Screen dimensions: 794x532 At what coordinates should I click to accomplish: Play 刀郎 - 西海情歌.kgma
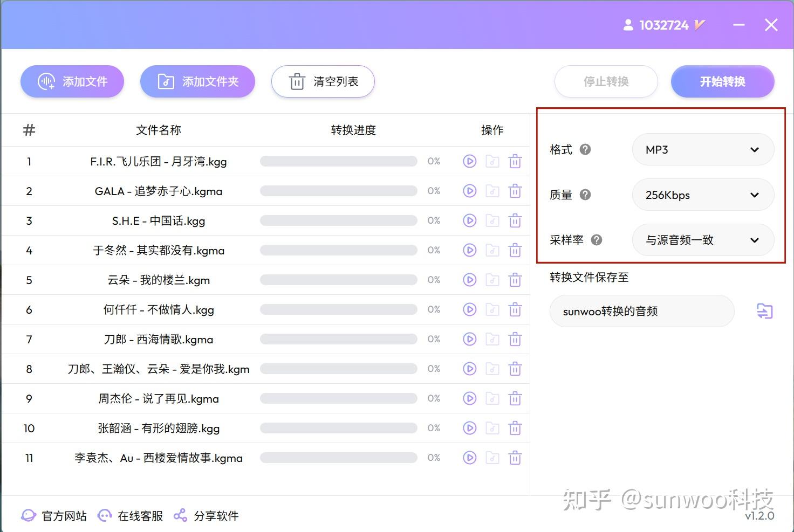click(470, 339)
